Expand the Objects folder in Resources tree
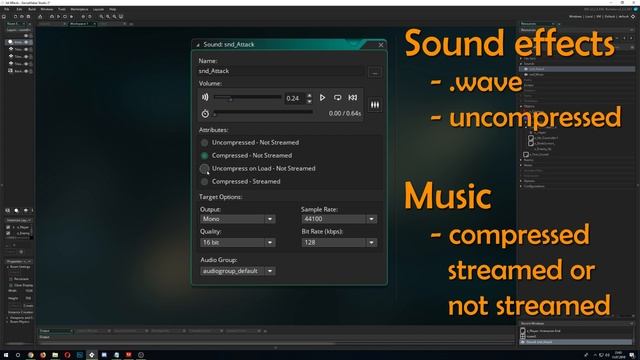The width and height of the screenshot is (640, 360). coord(521,106)
